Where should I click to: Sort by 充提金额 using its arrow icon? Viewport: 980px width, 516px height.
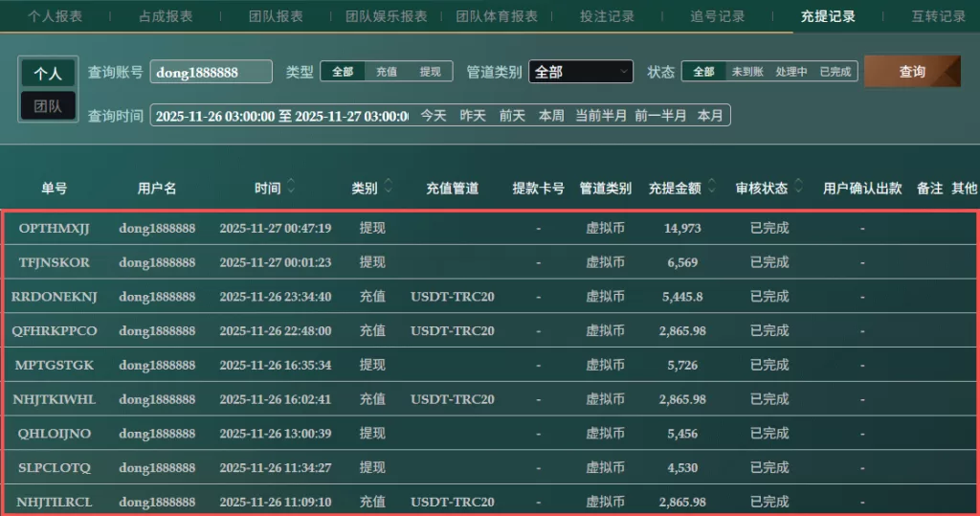[711, 188]
